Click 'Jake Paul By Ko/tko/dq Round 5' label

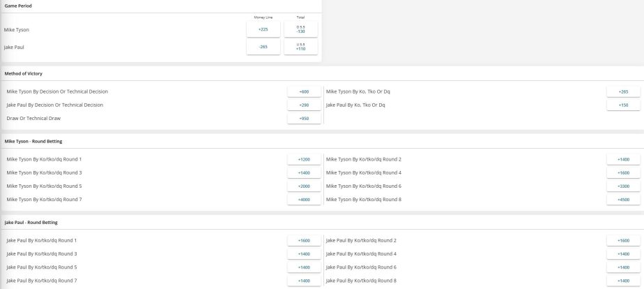[42, 267]
